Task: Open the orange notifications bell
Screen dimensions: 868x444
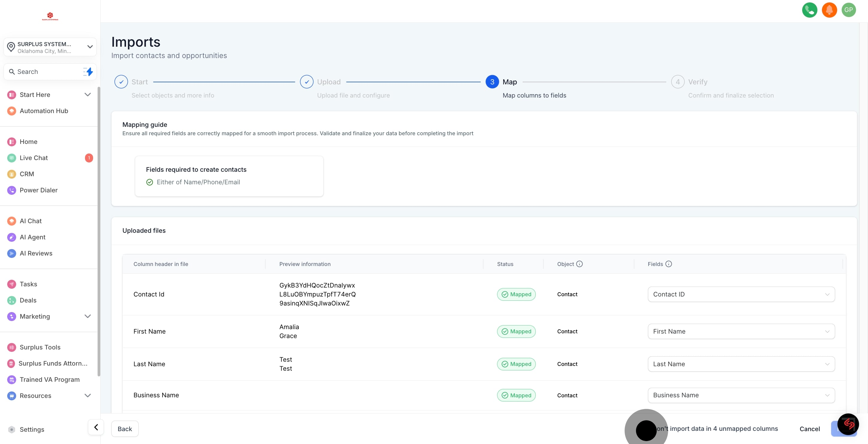Action: coord(829,10)
